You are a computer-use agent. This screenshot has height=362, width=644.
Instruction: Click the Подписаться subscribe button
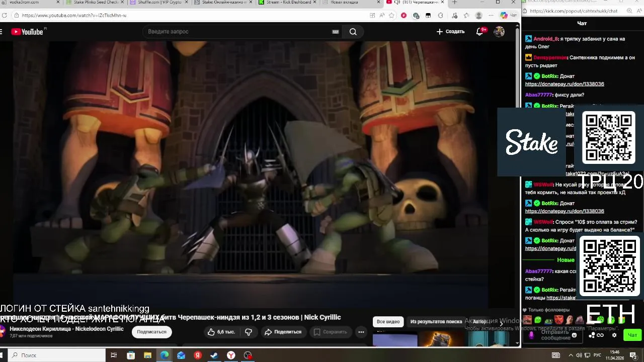pos(152,332)
